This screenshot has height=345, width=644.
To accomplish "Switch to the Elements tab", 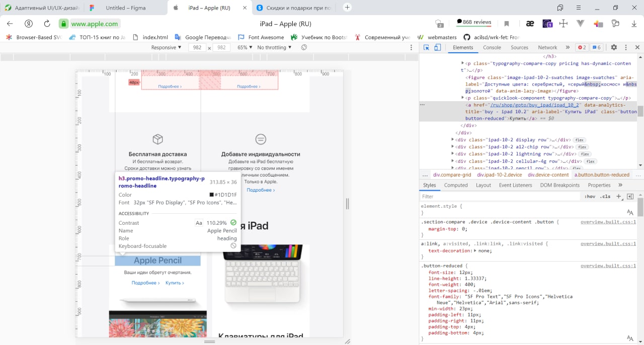I will (463, 47).
